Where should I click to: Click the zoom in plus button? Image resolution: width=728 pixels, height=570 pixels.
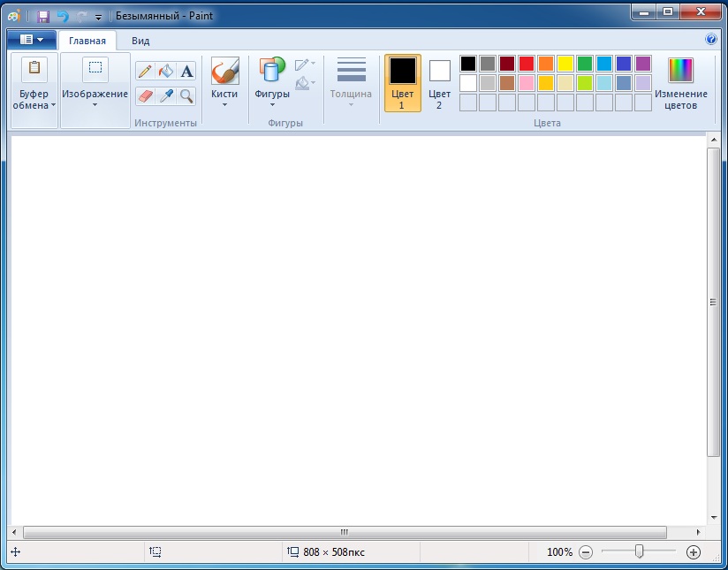pyautogui.click(x=694, y=552)
